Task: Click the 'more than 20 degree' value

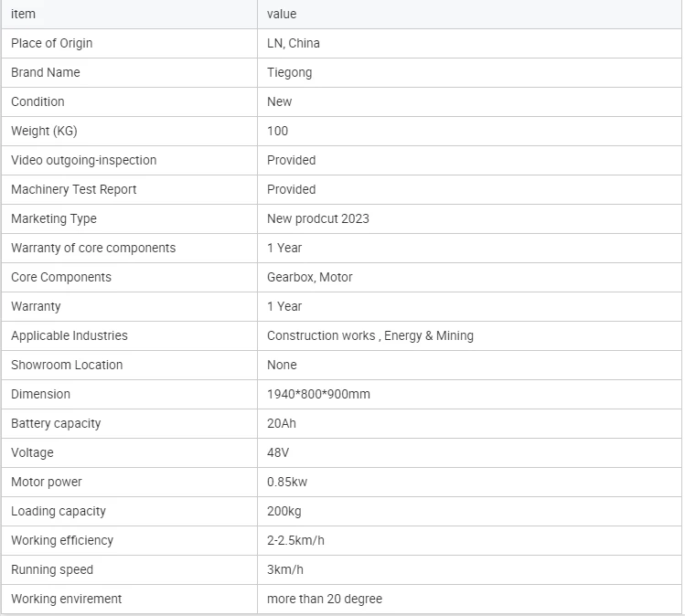Action: (x=325, y=599)
